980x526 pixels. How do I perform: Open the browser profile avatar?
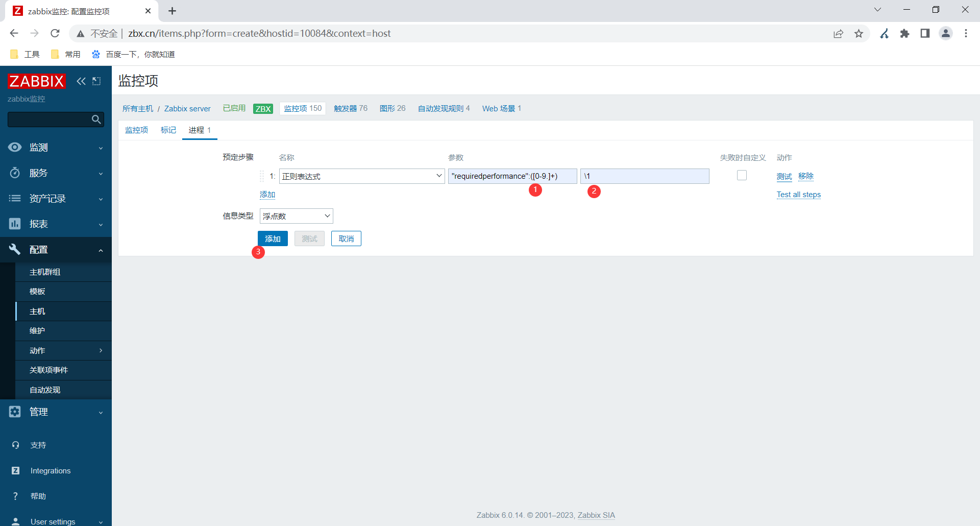pyautogui.click(x=946, y=33)
